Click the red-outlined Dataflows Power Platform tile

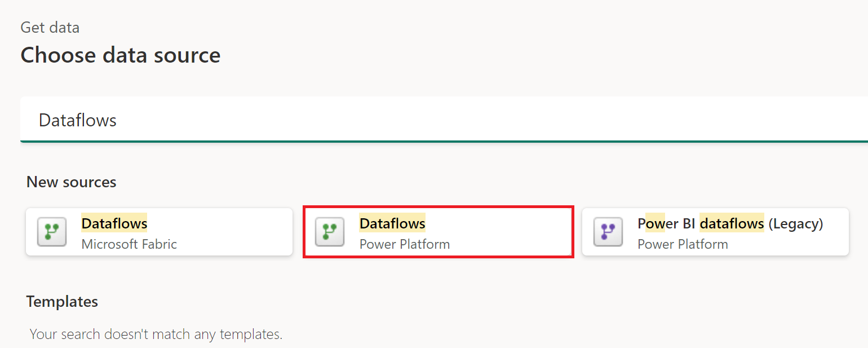(x=439, y=232)
